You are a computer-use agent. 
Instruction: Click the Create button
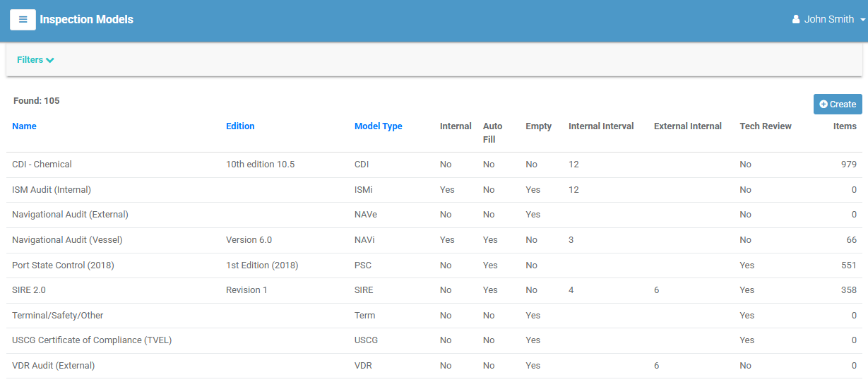click(838, 104)
